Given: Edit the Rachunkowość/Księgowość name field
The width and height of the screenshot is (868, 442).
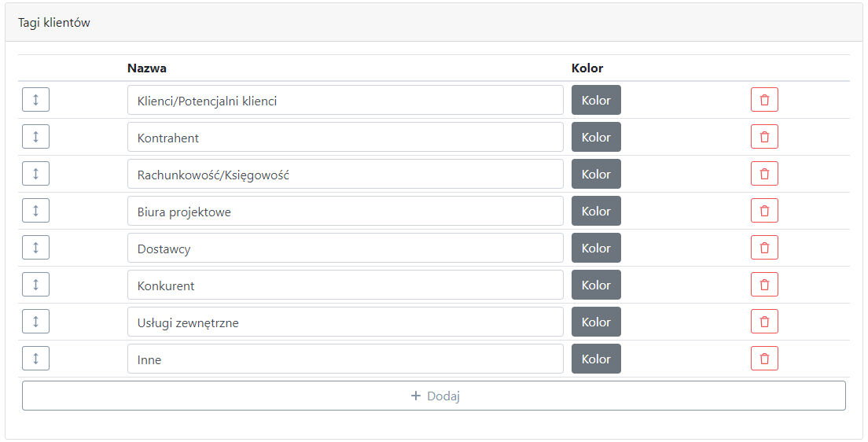Looking at the screenshot, I should 345,174.
